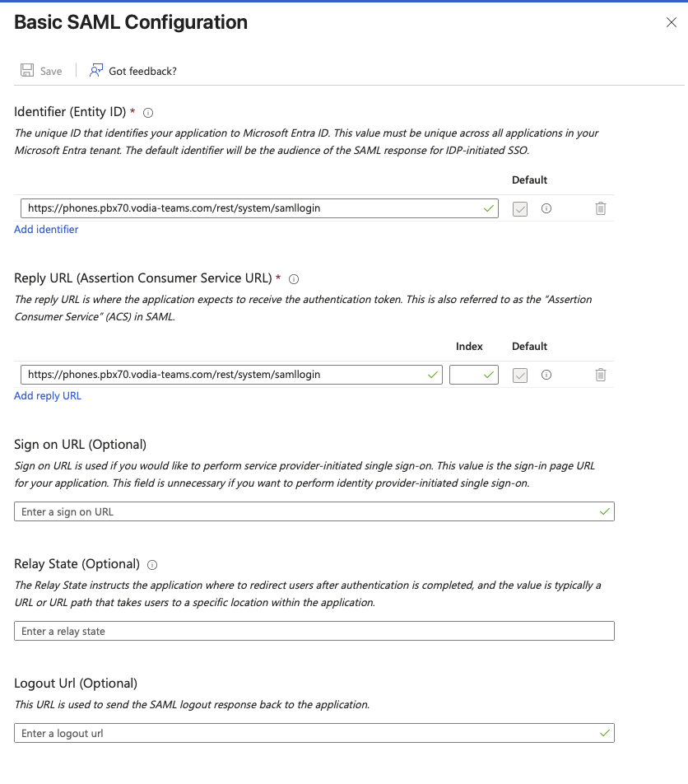
Task: Close the Basic SAML Configuration panel
Action: pyautogui.click(x=672, y=23)
